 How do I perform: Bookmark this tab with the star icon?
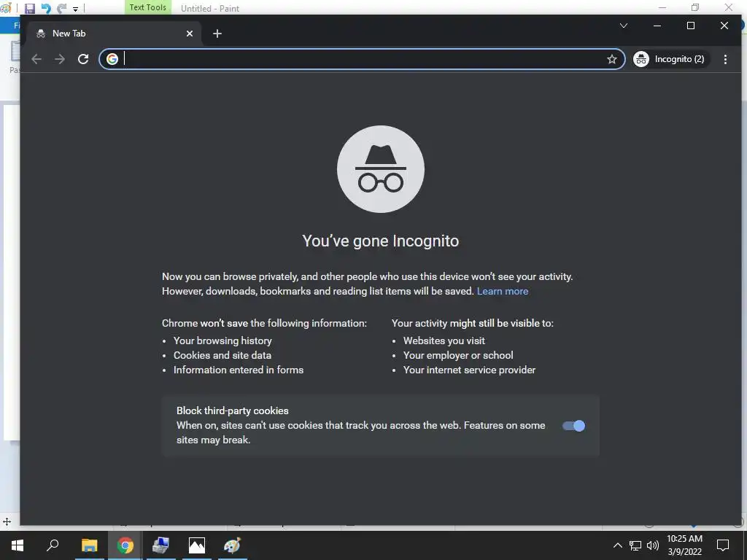tap(612, 59)
